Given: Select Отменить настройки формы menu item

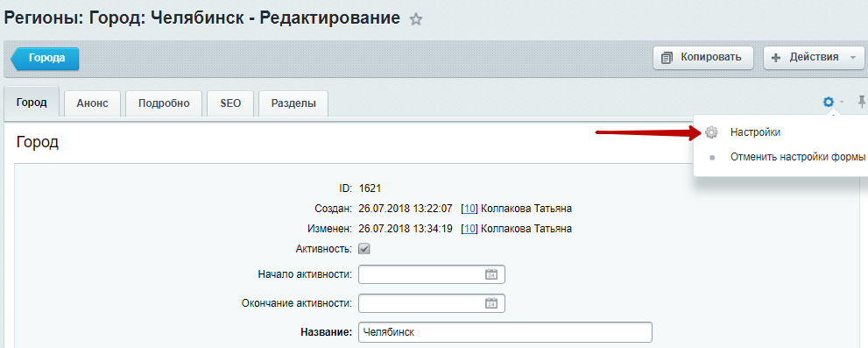Looking at the screenshot, I should click(x=797, y=158).
